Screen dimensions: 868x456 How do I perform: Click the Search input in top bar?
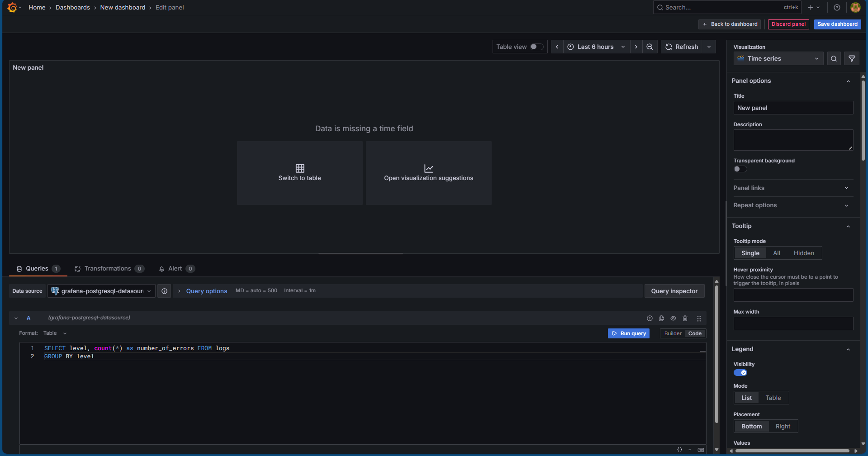(x=727, y=7)
